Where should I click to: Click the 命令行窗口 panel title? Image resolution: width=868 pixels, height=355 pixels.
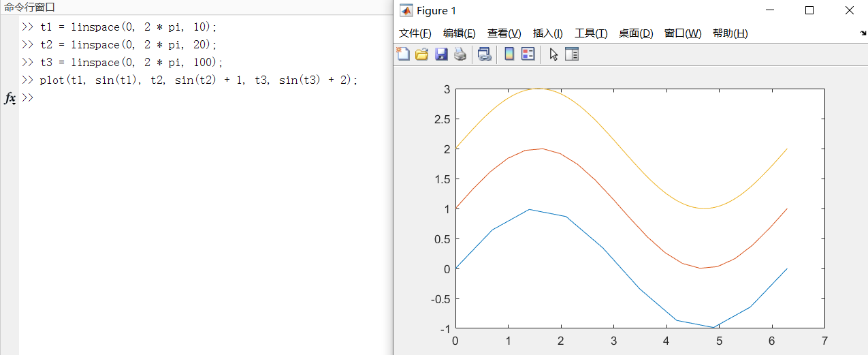point(30,7)
